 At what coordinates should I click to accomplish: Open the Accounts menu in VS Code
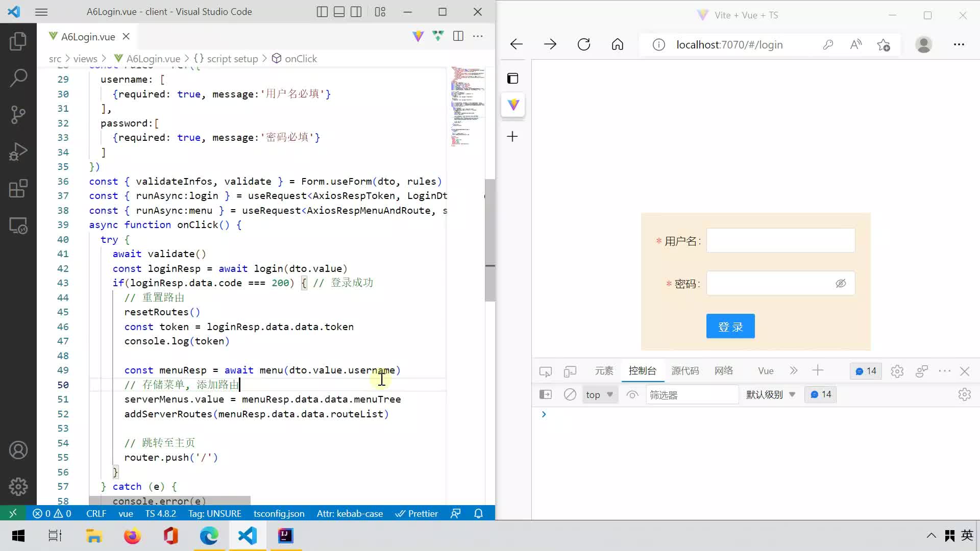coord(18,450)
